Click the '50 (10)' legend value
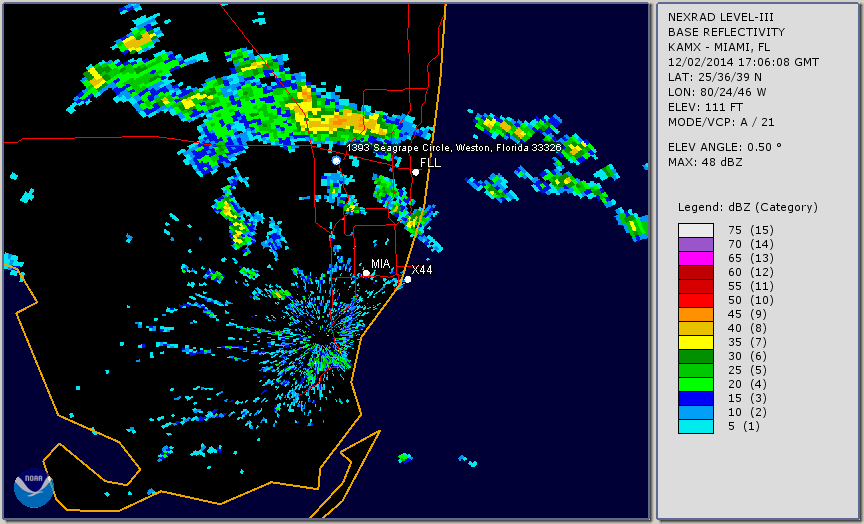 point(750,300)
